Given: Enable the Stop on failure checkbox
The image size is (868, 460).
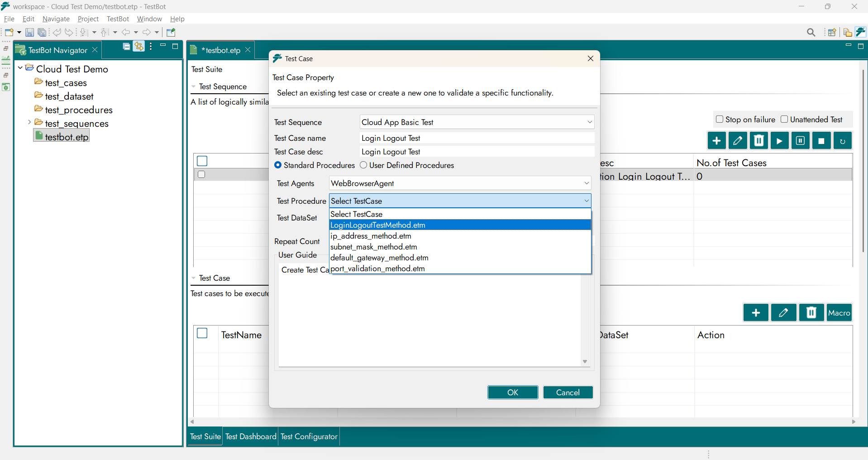Looking at the screenshot, I should (x=720, y=120).
